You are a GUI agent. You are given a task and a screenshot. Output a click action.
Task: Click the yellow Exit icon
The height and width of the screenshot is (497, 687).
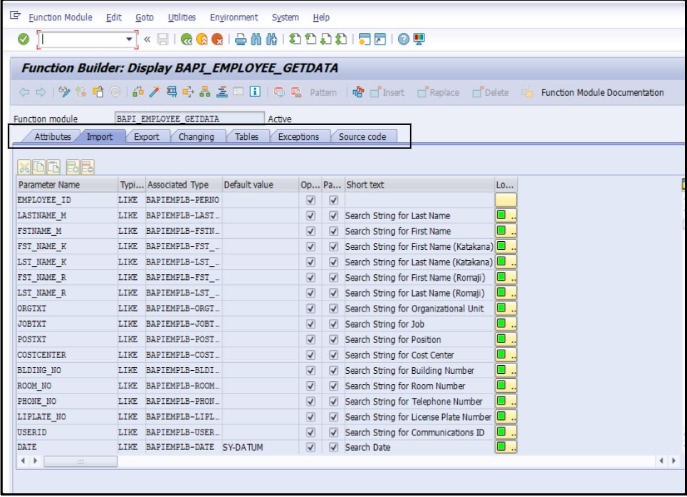[202, 39]
